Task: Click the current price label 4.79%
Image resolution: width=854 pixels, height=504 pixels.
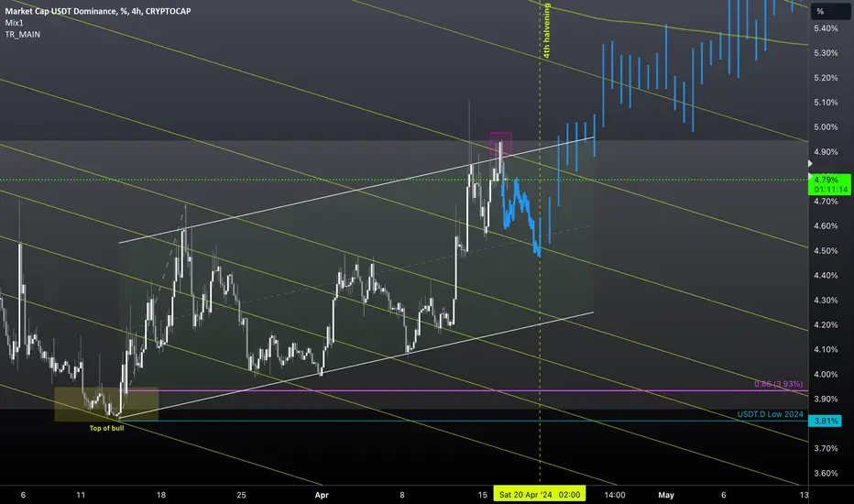Action: tap(830, 185)
